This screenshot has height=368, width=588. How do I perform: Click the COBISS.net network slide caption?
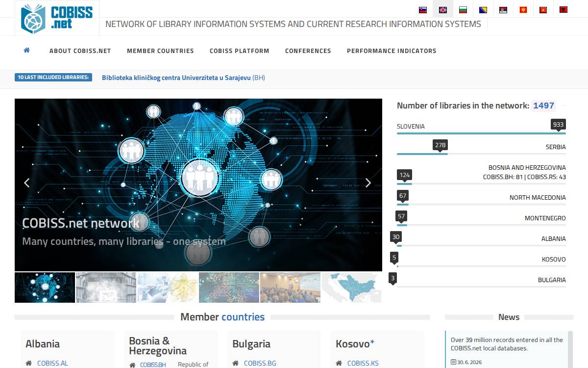click(81, 223)
